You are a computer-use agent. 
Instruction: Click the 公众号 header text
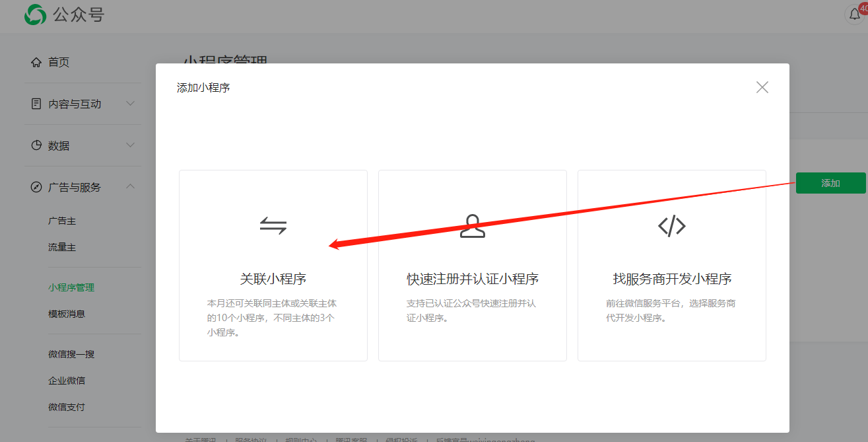pyautogui.click(x=79, y=15)
